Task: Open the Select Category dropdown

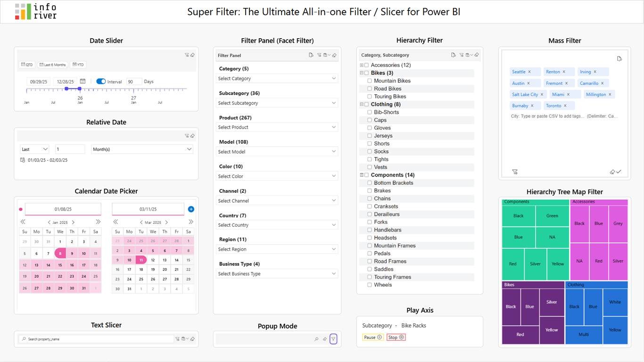Action: pos(277,78)
